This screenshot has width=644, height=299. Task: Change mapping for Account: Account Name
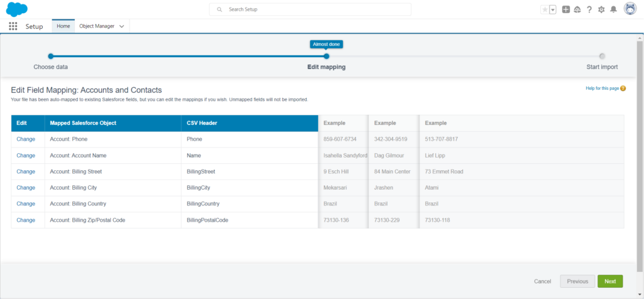26,155
